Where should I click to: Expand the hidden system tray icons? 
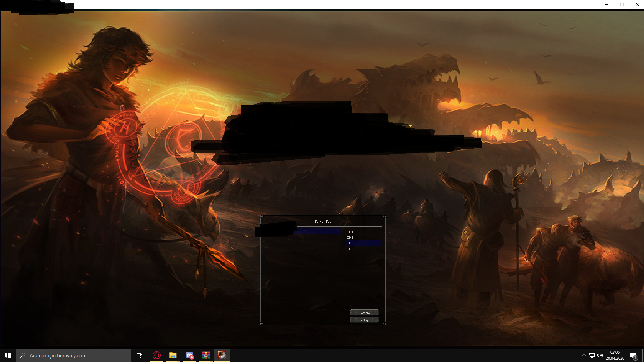(x=584, y=355)
